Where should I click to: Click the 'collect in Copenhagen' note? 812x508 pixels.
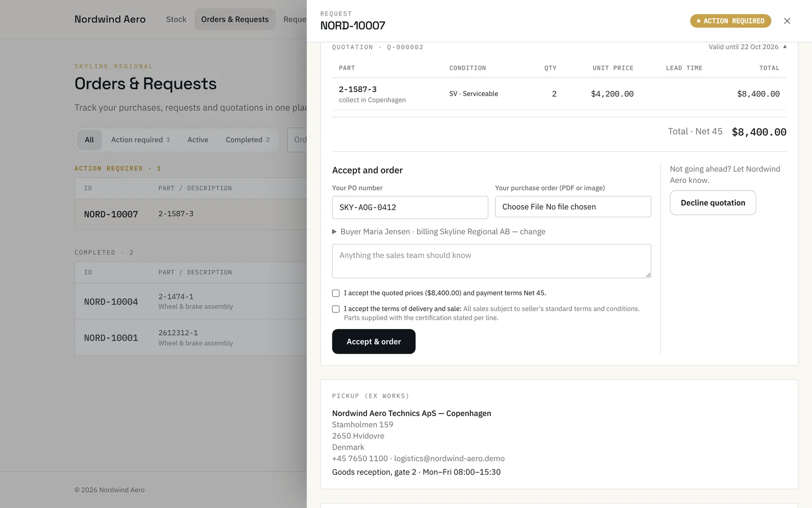[373, 100]
